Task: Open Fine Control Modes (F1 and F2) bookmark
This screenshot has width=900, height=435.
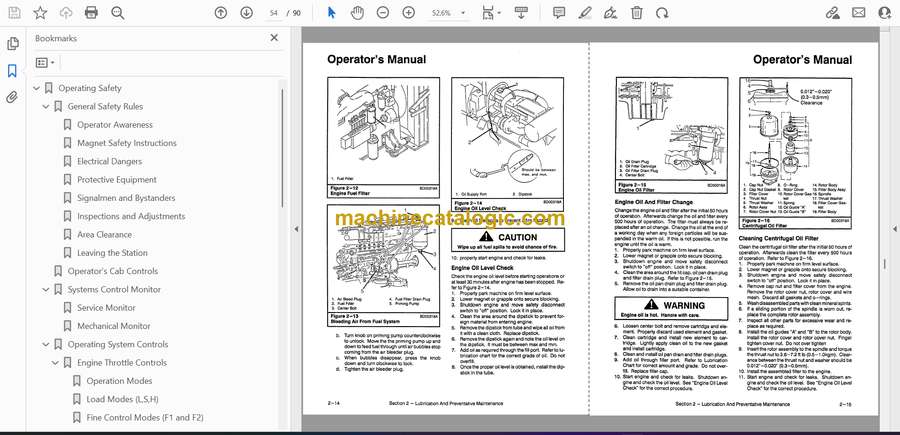Action: coord(145,418)
